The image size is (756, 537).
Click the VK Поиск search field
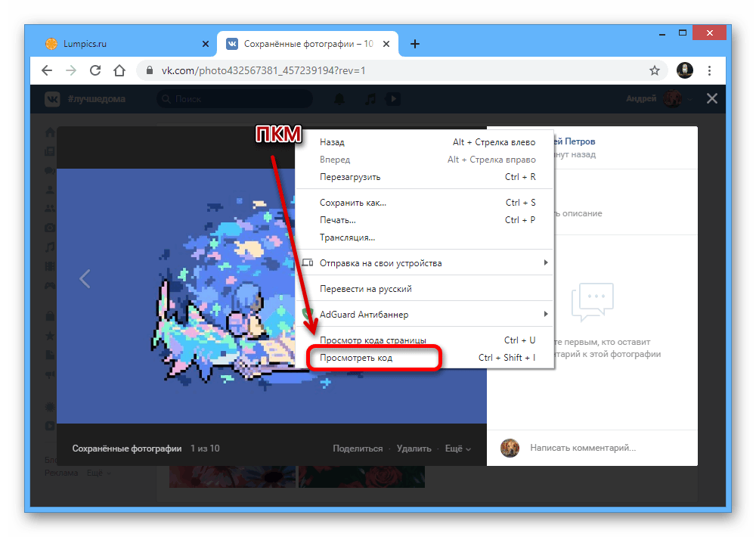[235, 99]
